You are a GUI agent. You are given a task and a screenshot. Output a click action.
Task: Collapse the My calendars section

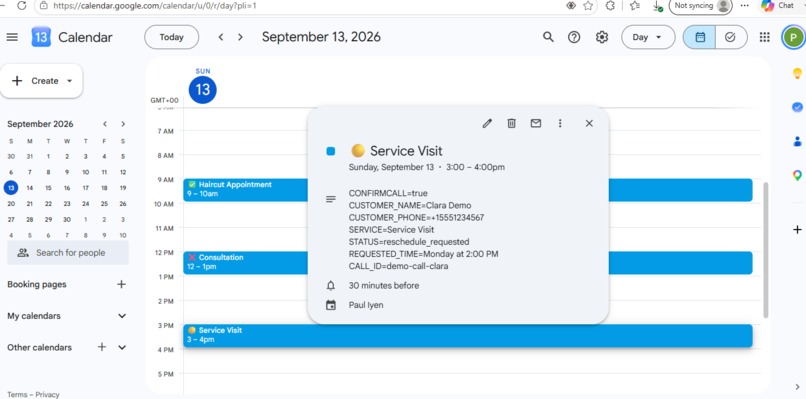[x=122, y=316]
